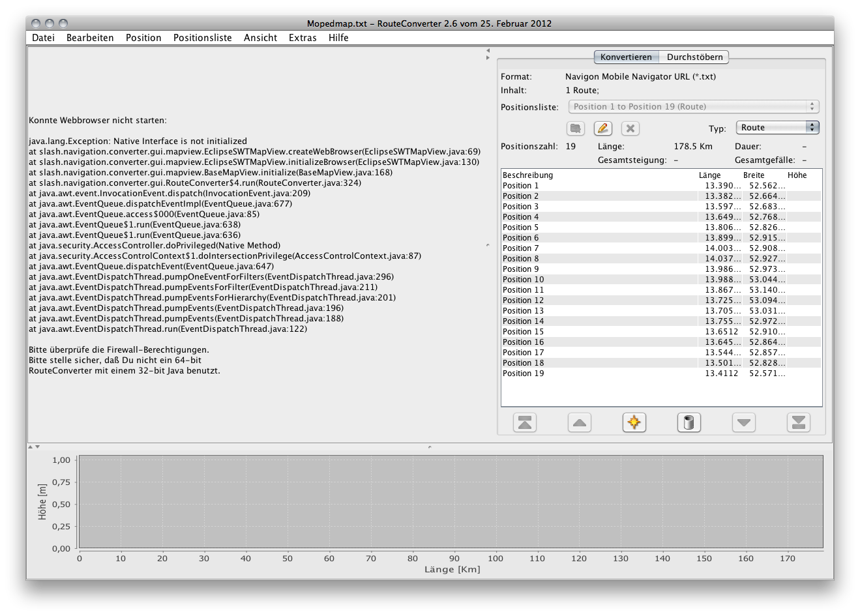Move selection to bottom of list
This screenshot has width=860, height=616.
(798, 422)
